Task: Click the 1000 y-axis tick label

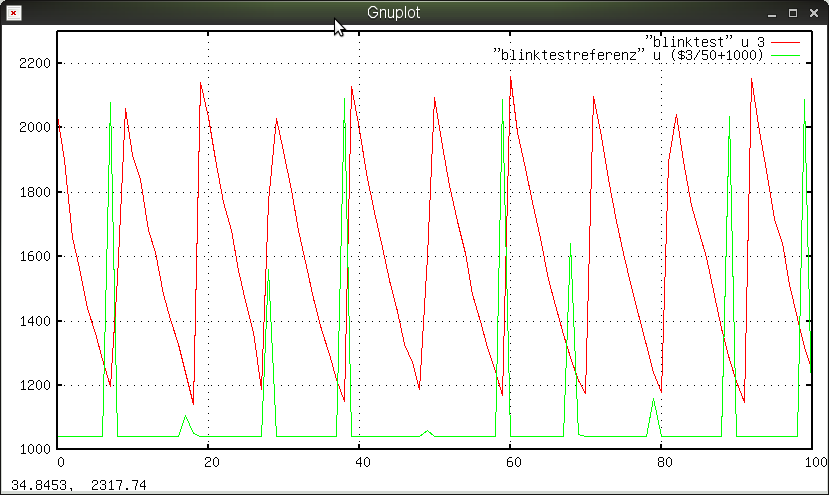Action: coord(35,450)
